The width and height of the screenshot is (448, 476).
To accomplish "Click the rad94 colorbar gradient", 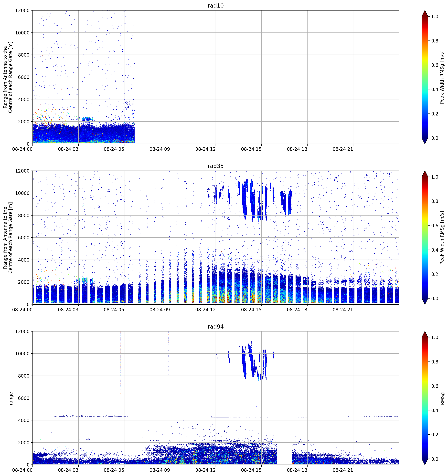I will [425, 398].
